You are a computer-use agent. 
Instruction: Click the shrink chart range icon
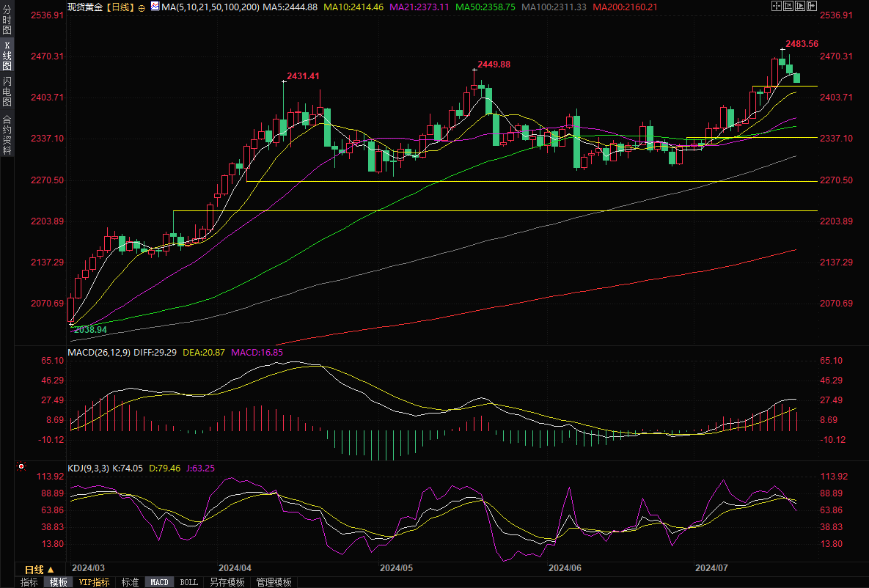click(x=788, y=6)
